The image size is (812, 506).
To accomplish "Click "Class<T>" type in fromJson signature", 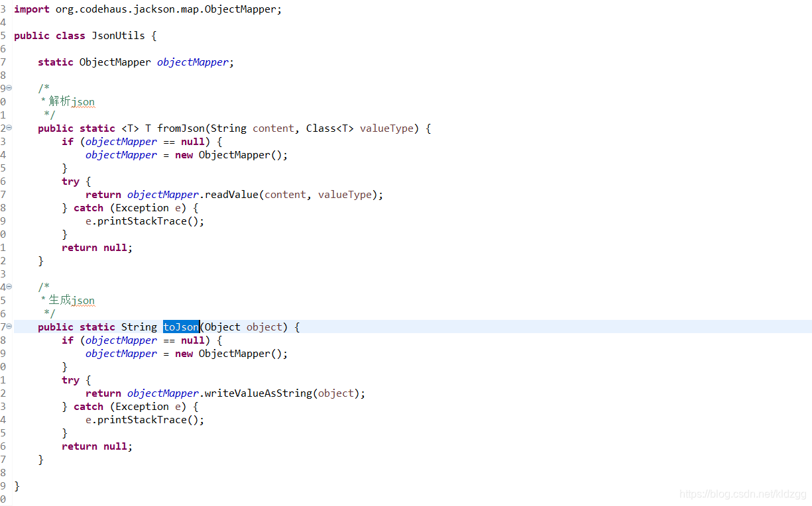I will click(329, 128).
